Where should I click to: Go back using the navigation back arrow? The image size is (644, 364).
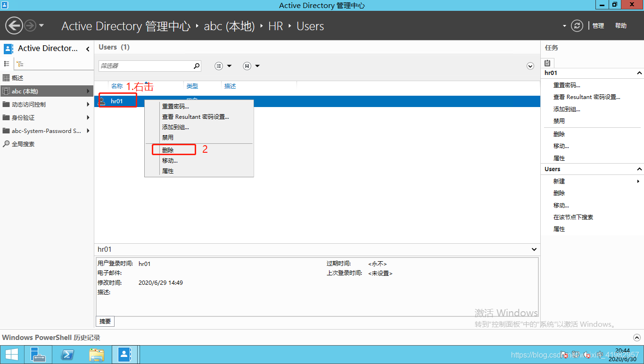click(14, 25)
